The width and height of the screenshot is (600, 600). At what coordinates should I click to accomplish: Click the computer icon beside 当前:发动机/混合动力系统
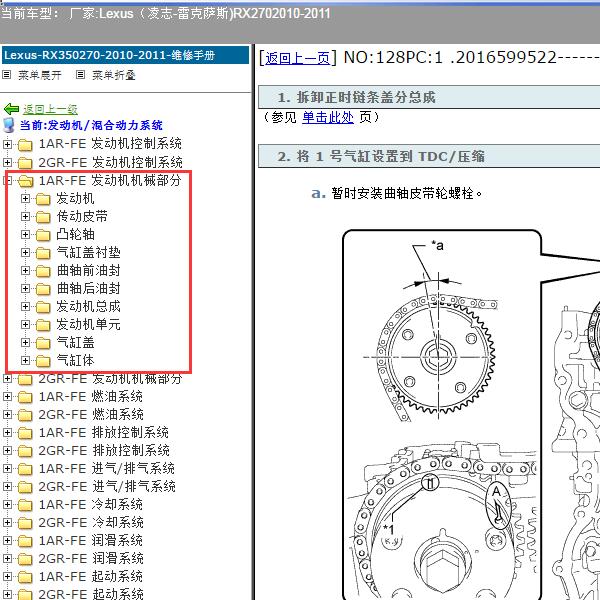click(x=9, y=125)
